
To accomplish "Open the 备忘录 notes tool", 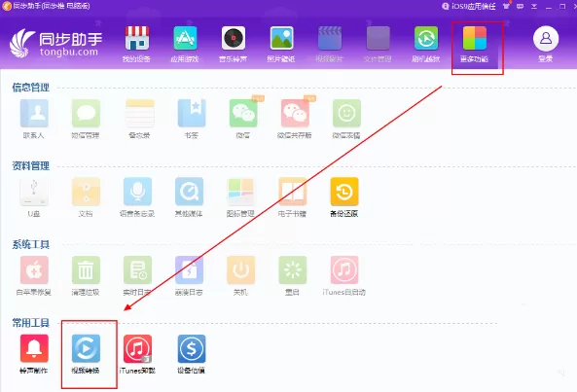I will coord(139,119).
